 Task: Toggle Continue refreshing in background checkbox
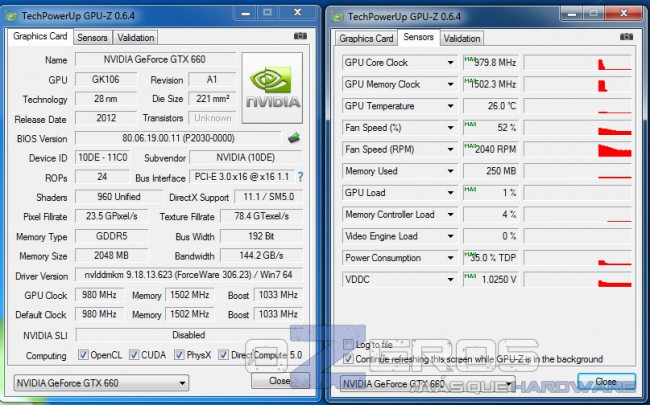pyautogui.click(x=348, y=359)
